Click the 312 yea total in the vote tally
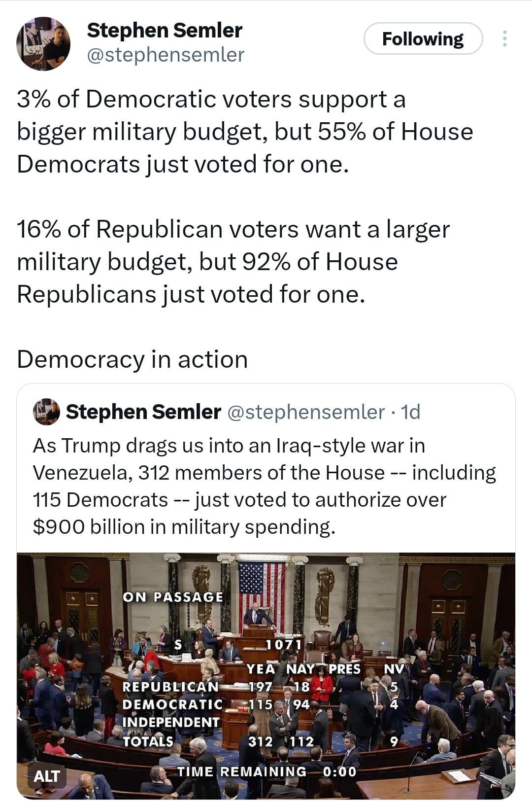This screenshot has width=532, height=802. click(260, 741)
